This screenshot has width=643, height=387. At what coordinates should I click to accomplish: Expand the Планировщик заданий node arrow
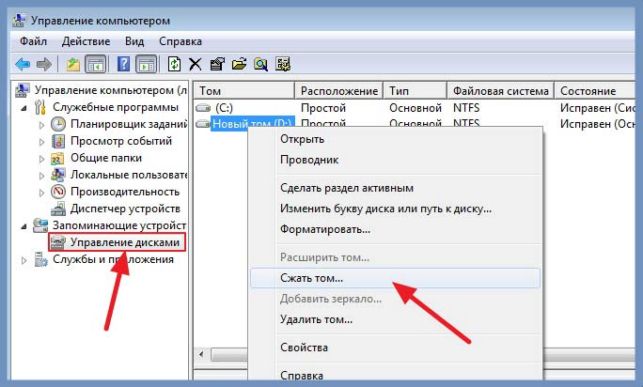[41, 125]
